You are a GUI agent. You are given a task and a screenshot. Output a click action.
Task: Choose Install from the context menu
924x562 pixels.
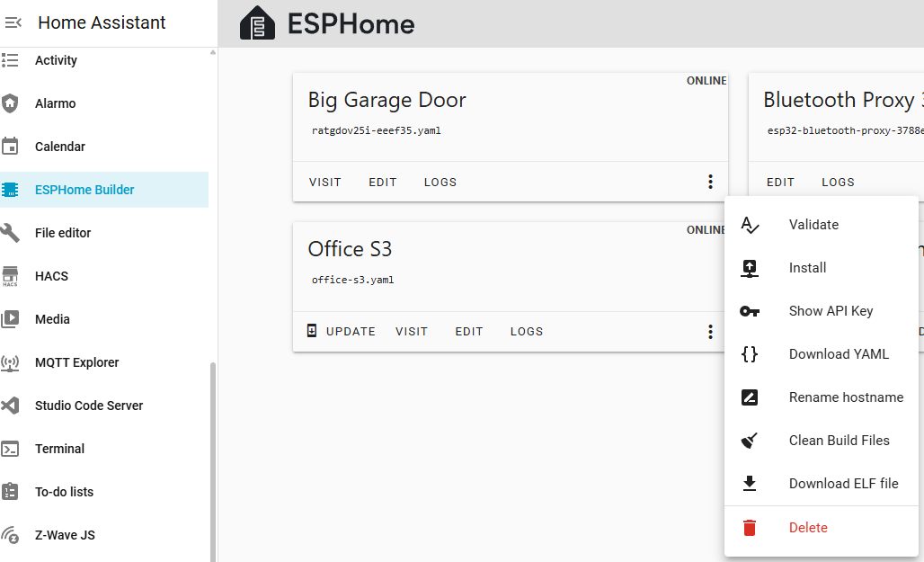821,268
